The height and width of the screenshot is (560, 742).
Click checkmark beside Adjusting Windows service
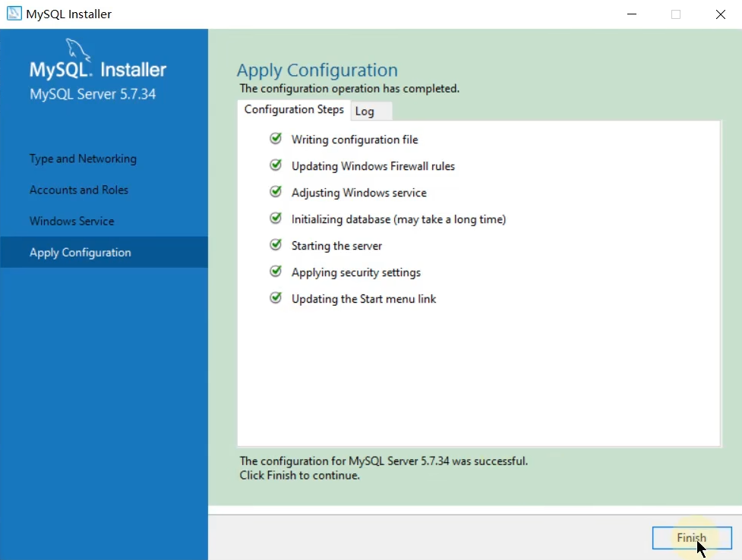[276, 191]
